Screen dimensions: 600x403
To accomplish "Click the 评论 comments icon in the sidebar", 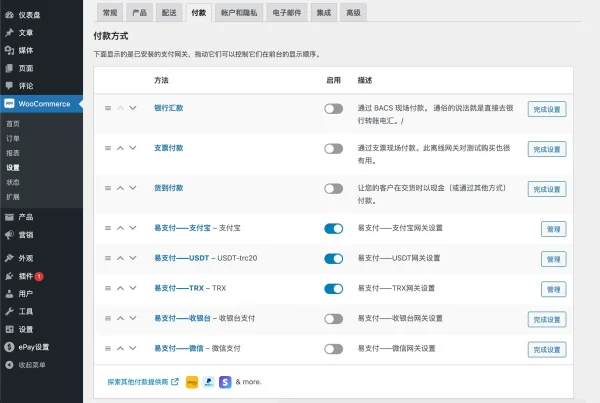I will 9,86.
